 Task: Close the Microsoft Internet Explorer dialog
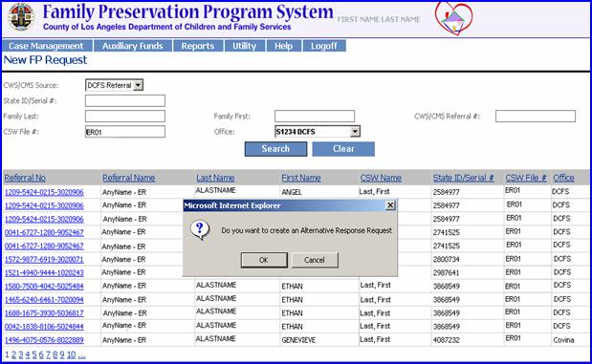pyautogui.click(x=390, y=205)
